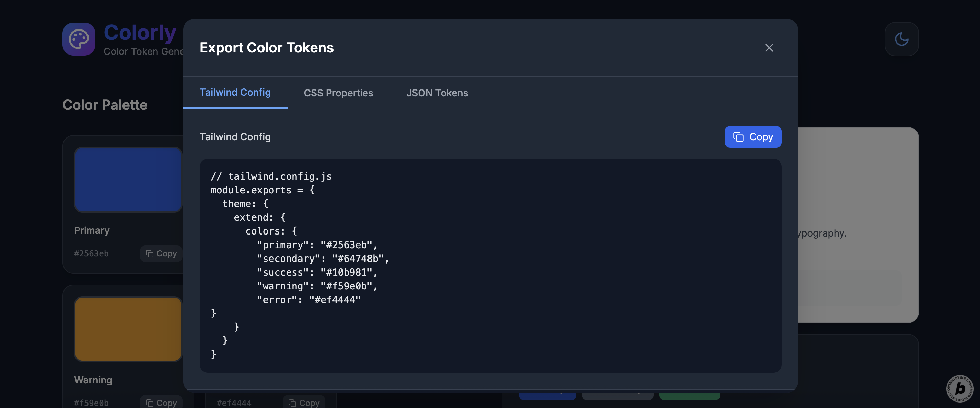Click the #2563eb hex label
Viewport: 980px width, 408px height.
point(91,253)
